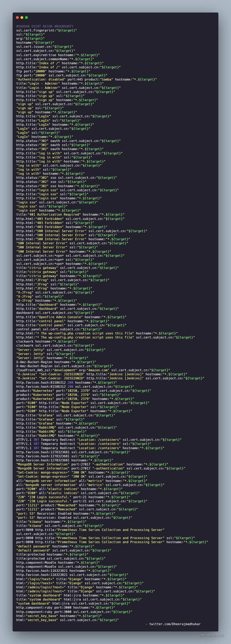The image size is (231, 644).
Task: Select html:"secret_key_base" hostname line
Action: click(59, 616)
